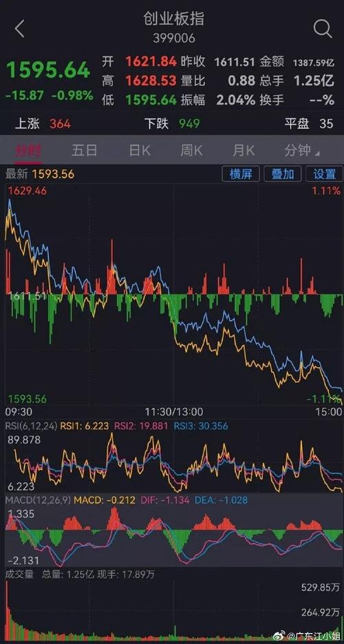The width and height of the screenshot is (344, 644).
Task: Go back using the left chevron arrow
Action: pyautogui.click(x=20, y=29)
